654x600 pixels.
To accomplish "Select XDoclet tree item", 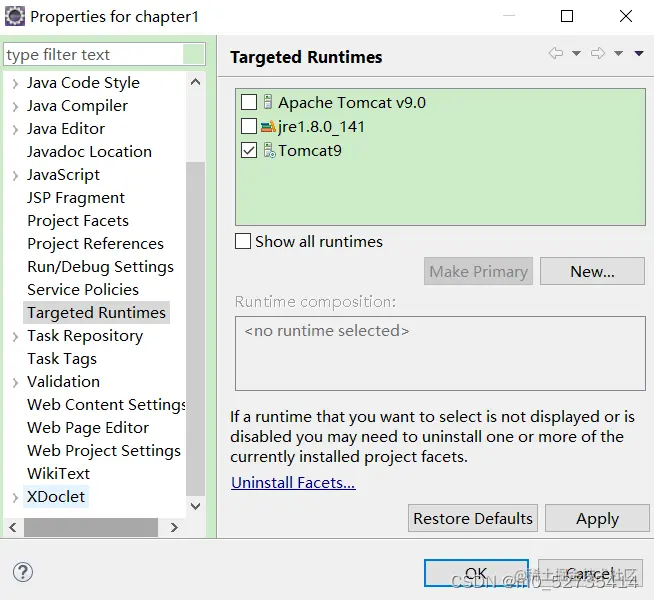I will [56, 497].
